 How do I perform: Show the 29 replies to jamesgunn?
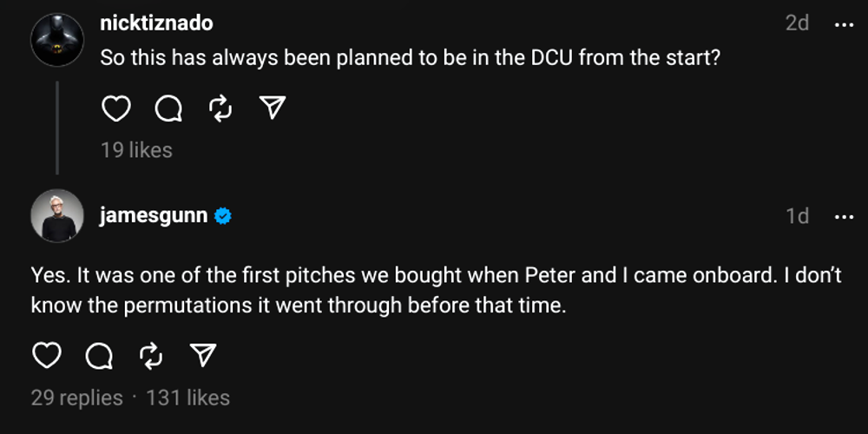pos(76,398)
